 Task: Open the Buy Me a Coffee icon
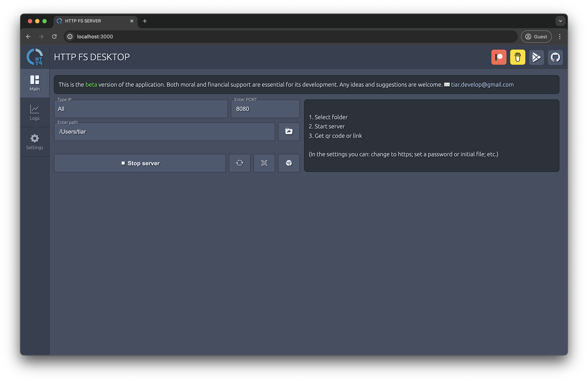(517, 57)
